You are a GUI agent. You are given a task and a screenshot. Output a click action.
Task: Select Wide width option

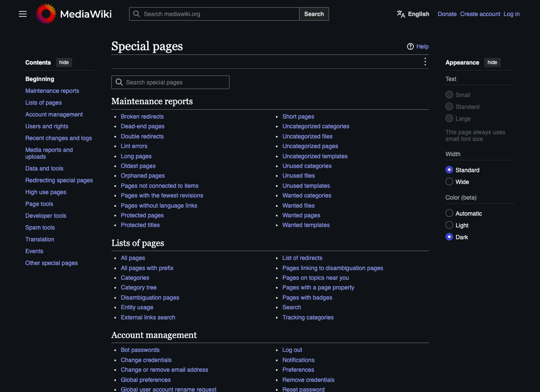click(449, 181)
